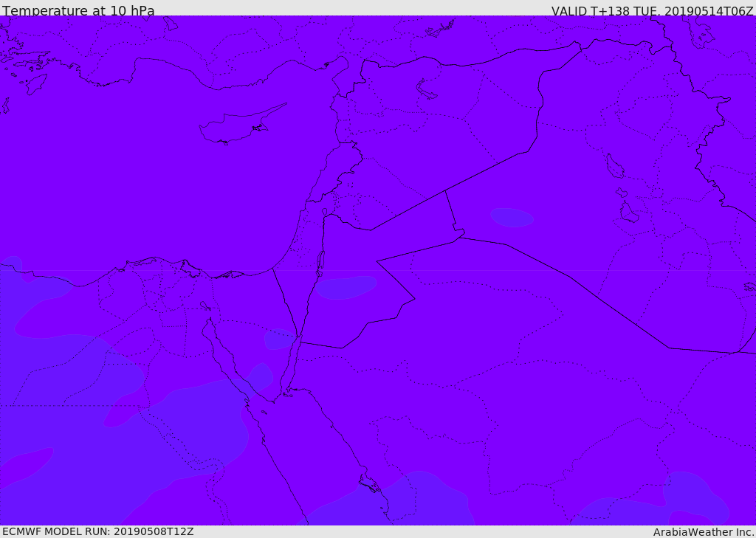Click the 'ECMWF MODEL RUN: 20190508T12Z' text
Image resolution: width=756 pixels, height=538 pixels.
click(98, 532)
